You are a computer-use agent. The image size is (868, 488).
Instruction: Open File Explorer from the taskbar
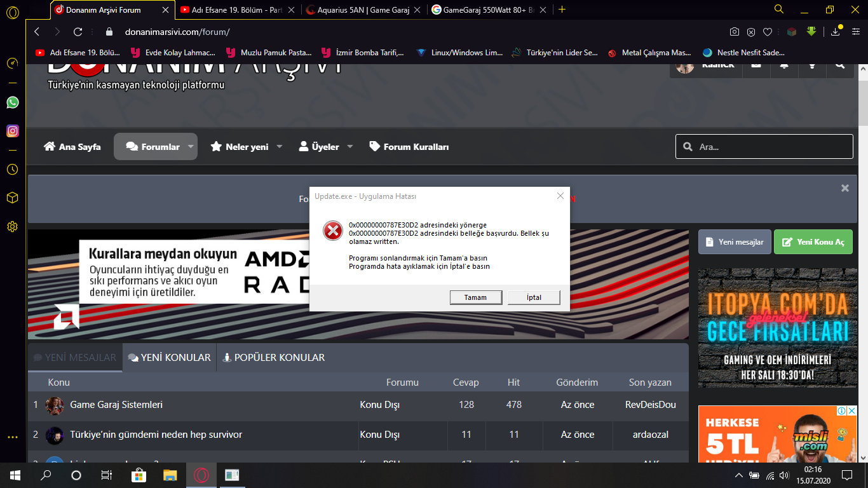coord(170,475)
